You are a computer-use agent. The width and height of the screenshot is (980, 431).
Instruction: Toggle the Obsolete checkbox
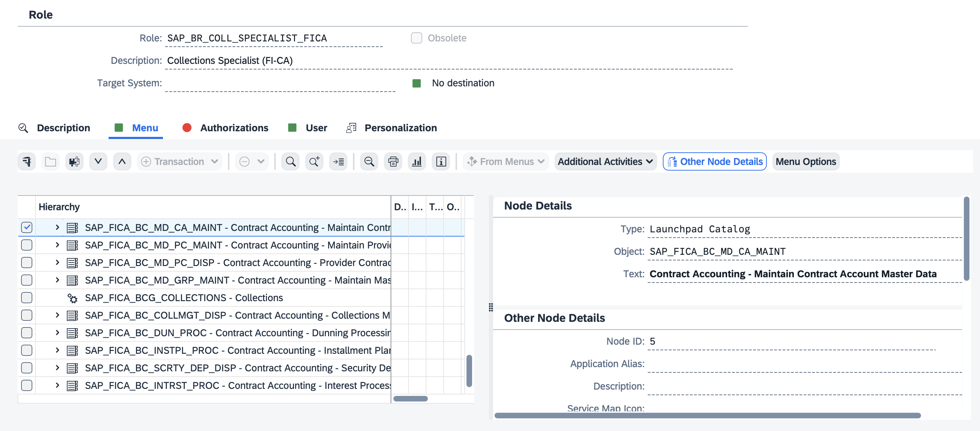tap(417, 38)
